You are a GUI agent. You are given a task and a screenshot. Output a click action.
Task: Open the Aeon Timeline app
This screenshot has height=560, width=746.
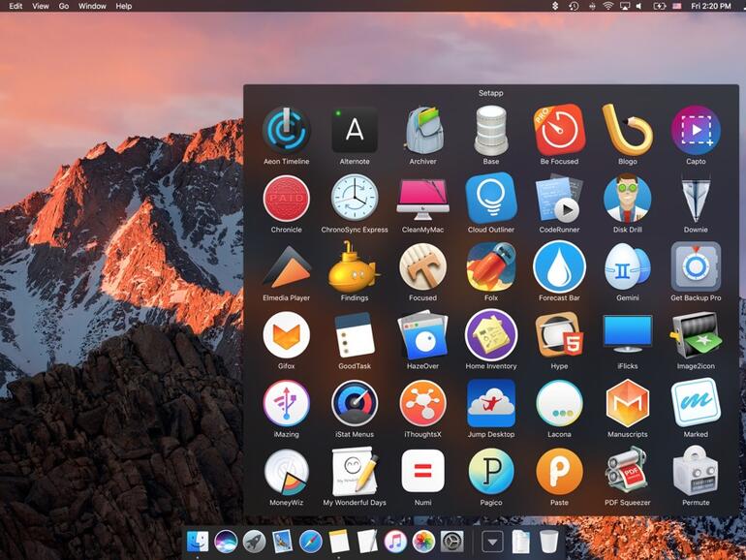287,130
